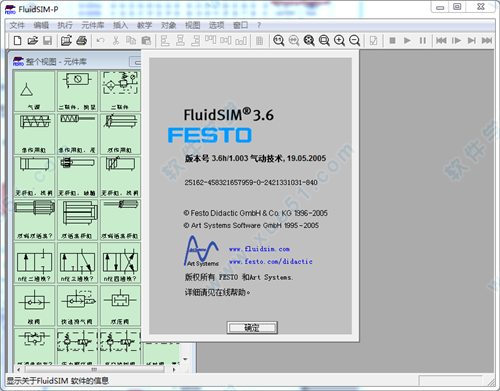500x391 pixels.
Task: Select the 气源 air supply component
Action: pos(34,91)
